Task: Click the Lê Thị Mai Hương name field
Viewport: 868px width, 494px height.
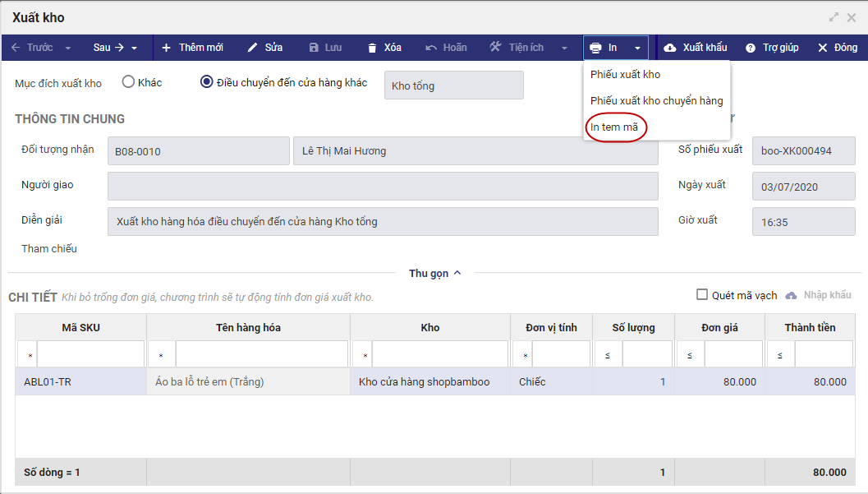Action: [x=475, y=151]
